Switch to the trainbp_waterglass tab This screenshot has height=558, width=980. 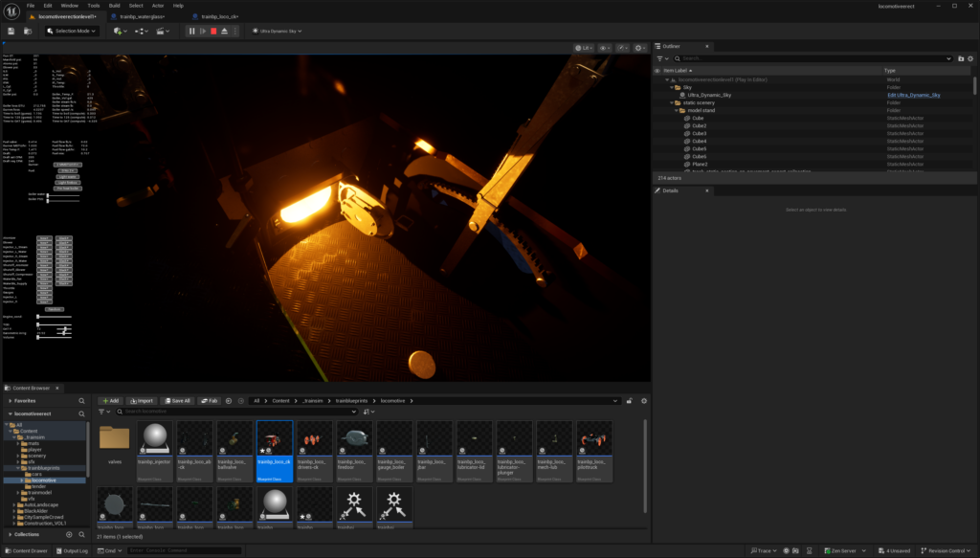click(x=142, y=17)
